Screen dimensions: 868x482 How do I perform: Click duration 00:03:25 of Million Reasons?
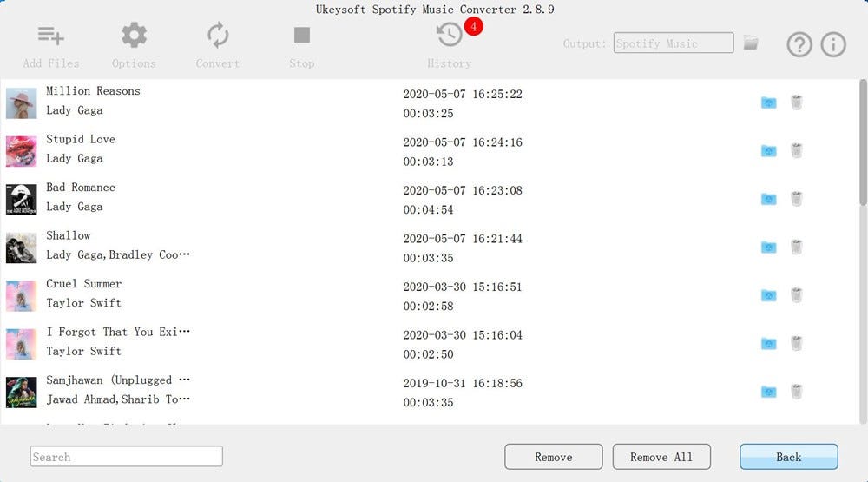(429, 114)
